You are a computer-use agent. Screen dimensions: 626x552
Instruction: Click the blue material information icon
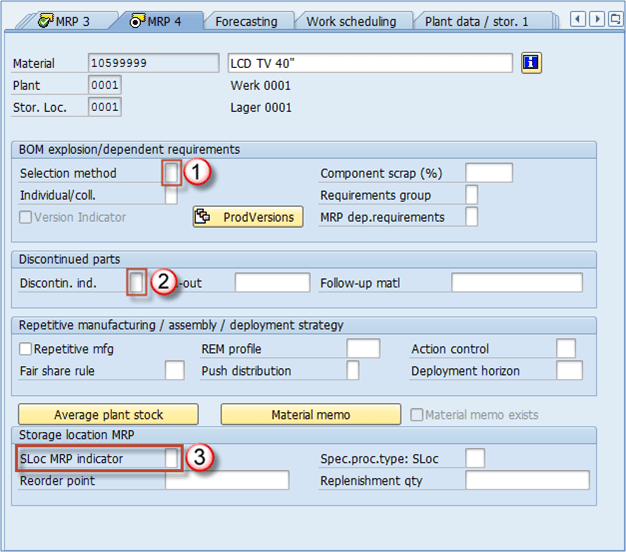[531, 63]
